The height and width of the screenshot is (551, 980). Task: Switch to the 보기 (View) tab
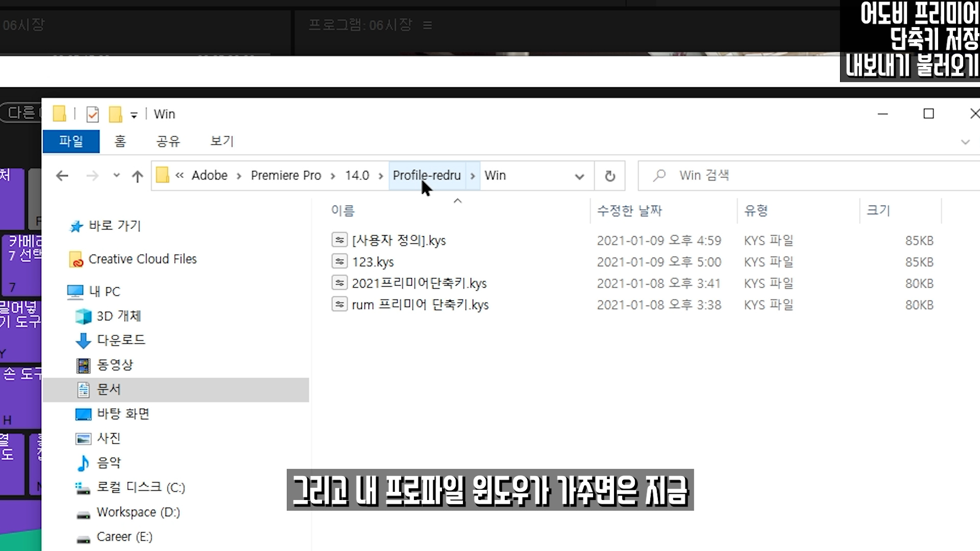click(x=222, y=141)
